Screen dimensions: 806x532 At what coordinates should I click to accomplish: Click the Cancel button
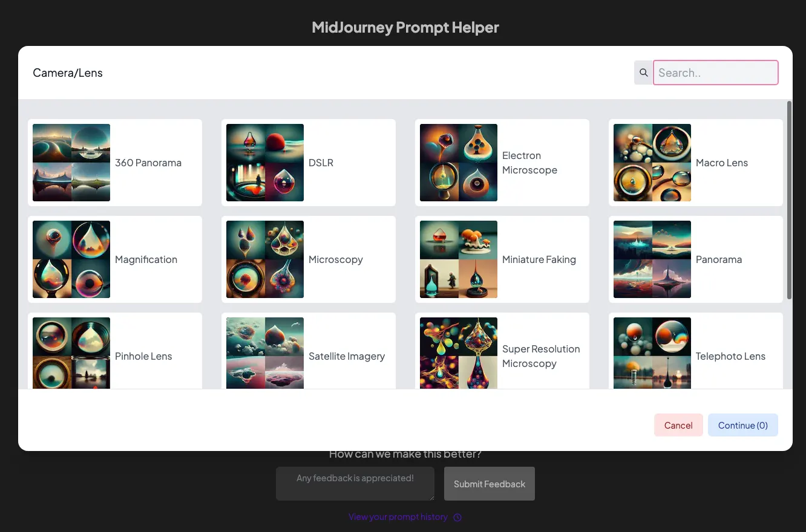(678, 425)
